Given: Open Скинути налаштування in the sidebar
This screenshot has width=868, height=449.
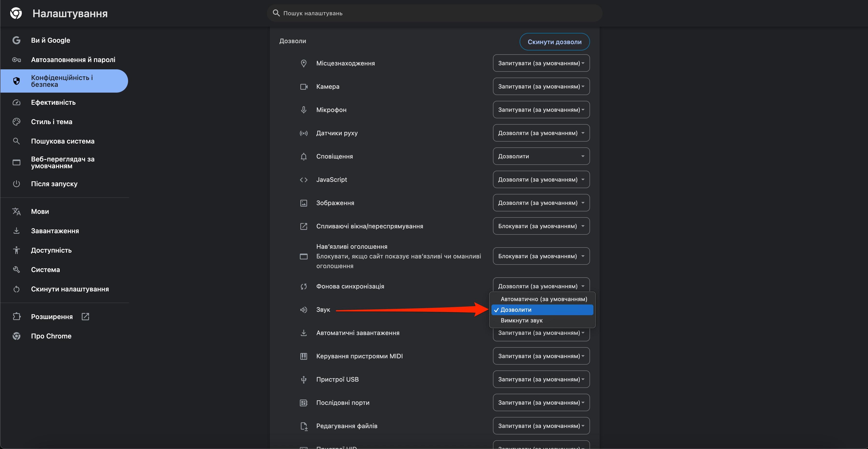Looking at the screenshot, I should click(64, 289).
